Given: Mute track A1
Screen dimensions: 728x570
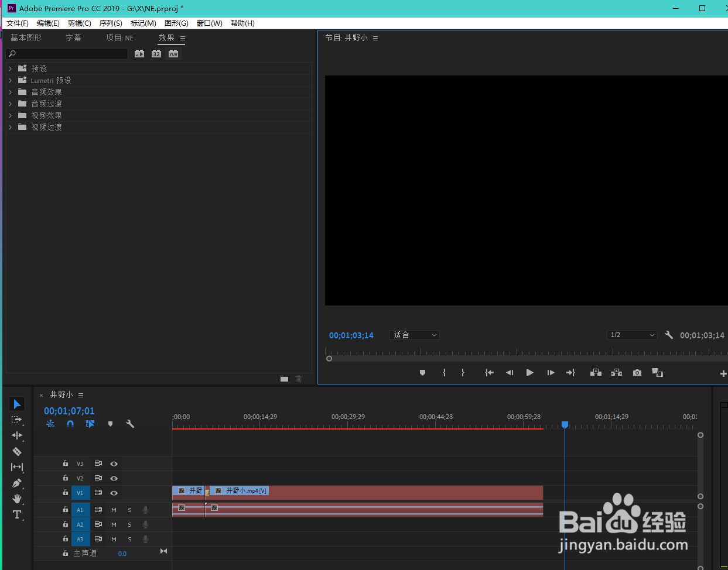Looking at the screenshot, I should pyautogui.click(x=114, y=510).
